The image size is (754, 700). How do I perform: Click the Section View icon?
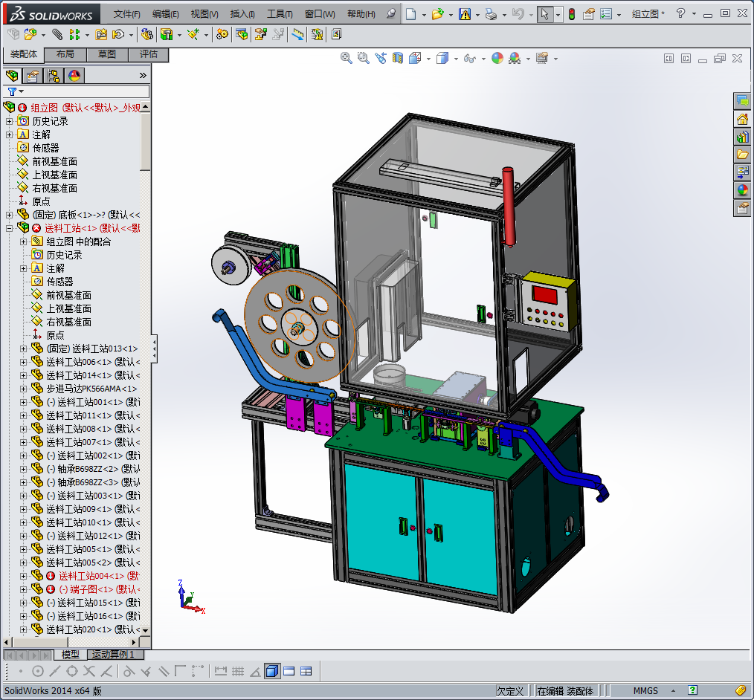398,58
